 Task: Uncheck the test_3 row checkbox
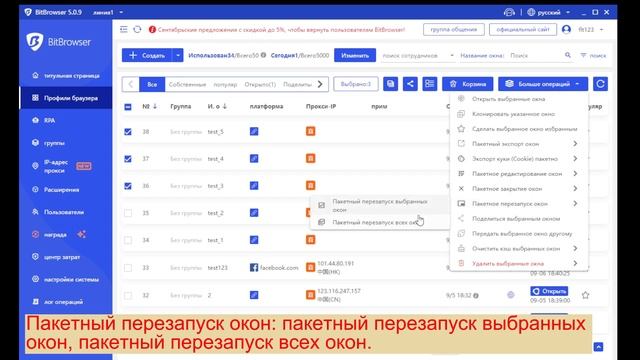(128, 186)
